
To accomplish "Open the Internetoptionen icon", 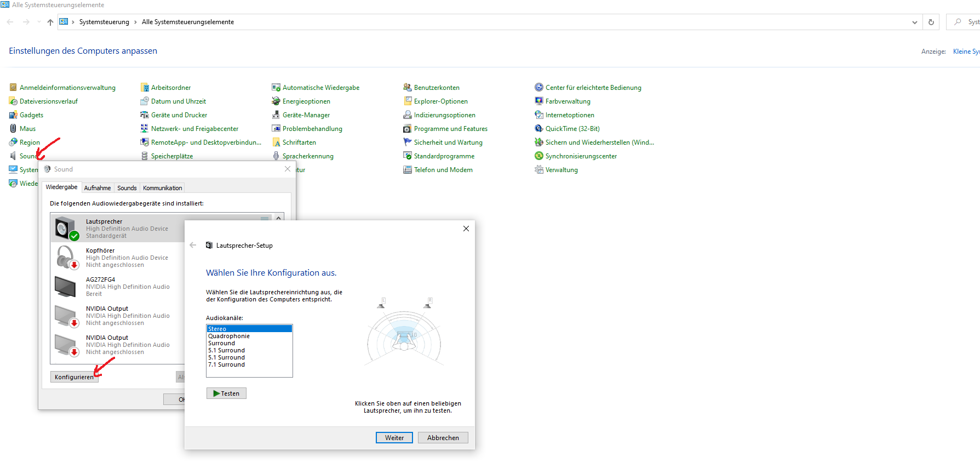I will click(539, 115).
